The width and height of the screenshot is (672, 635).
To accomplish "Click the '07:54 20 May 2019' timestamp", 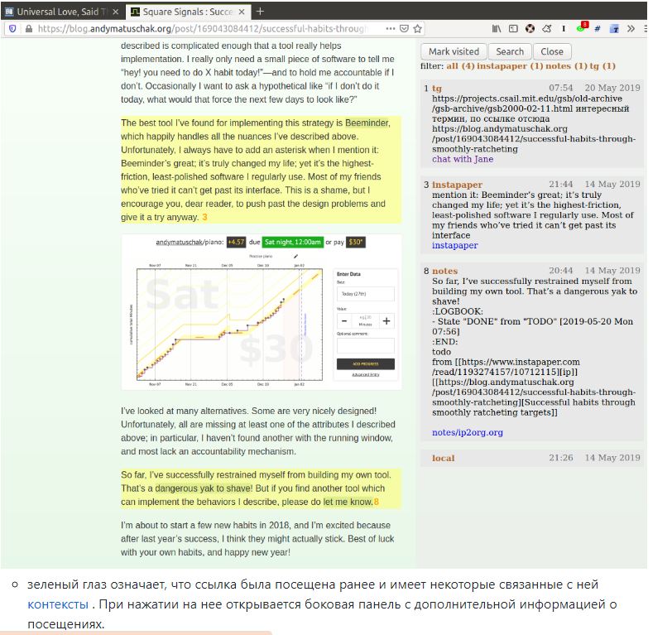I will [x=594, y=88].
